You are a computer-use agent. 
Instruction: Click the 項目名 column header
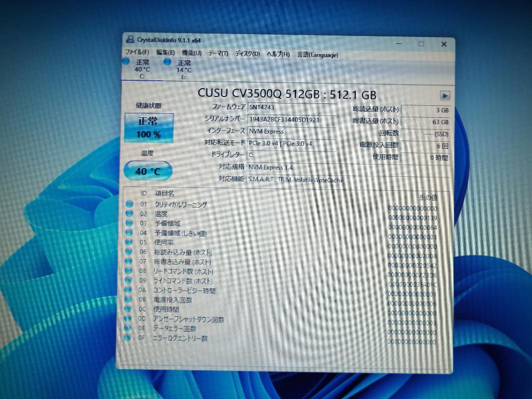pos(165,194)
